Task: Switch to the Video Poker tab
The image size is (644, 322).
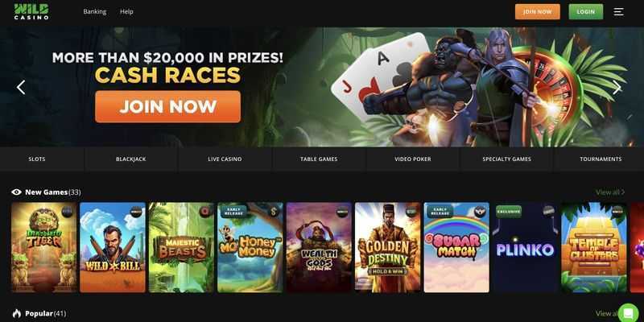Action: pos(413,159)
